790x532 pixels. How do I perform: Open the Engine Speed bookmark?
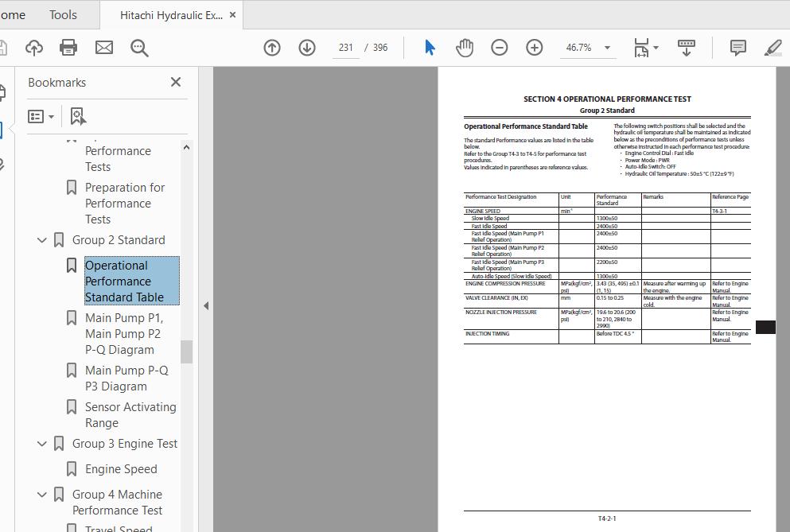click(x=121, y=469)
